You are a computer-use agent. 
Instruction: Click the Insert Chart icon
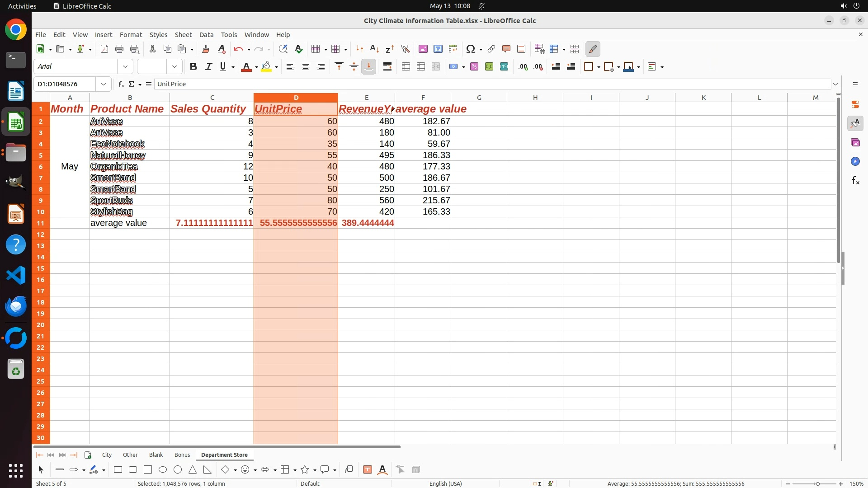click(438, 49)
